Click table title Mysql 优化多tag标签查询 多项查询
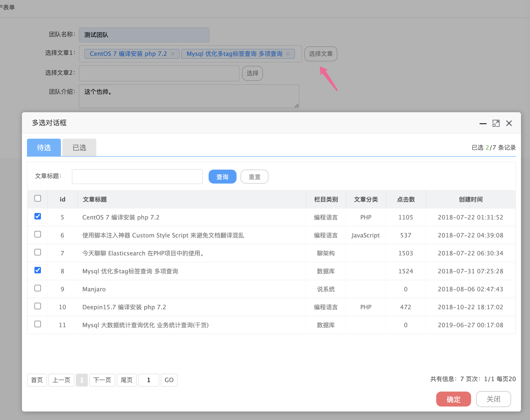This screenshot has width=530, height=420. pos(130,271)
